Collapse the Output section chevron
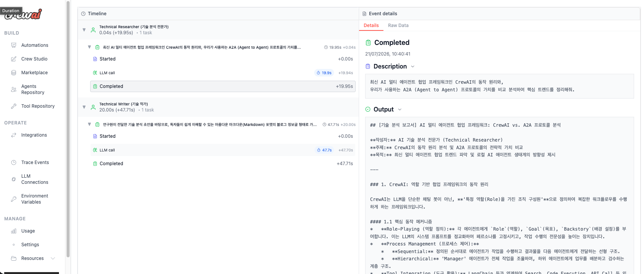Image resolution: width=644 pixels, height=274 pixels. (x=400, y=110)
